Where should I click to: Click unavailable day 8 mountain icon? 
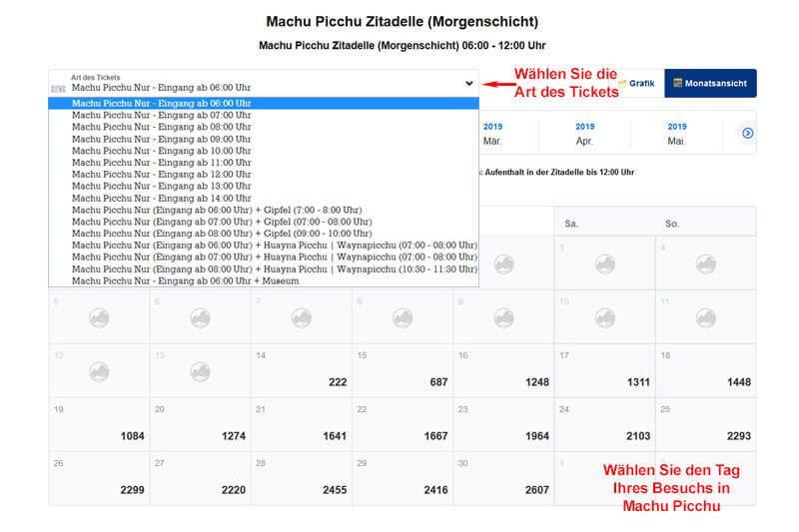[402, 317]
